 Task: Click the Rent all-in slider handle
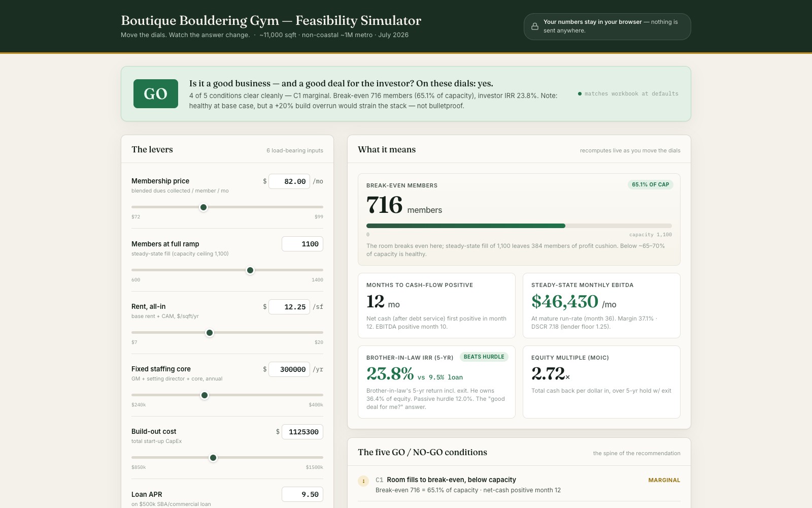[210, 333]
